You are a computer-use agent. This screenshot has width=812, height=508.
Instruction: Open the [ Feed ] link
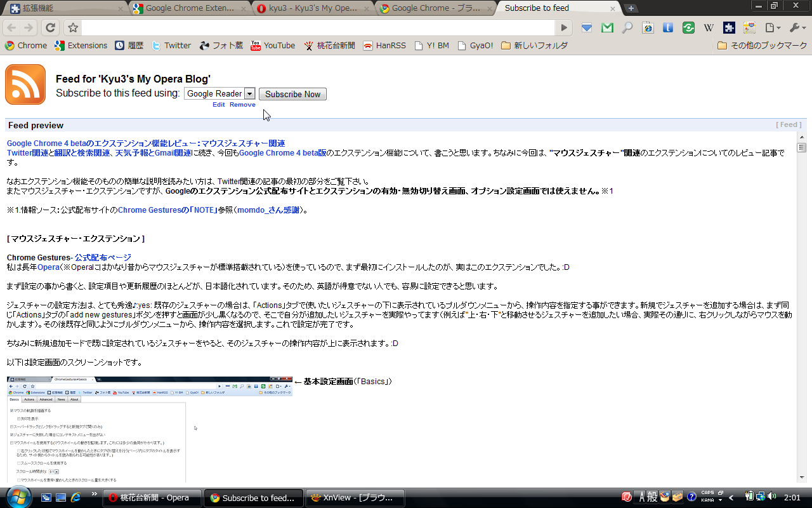(x=789, y=125)
